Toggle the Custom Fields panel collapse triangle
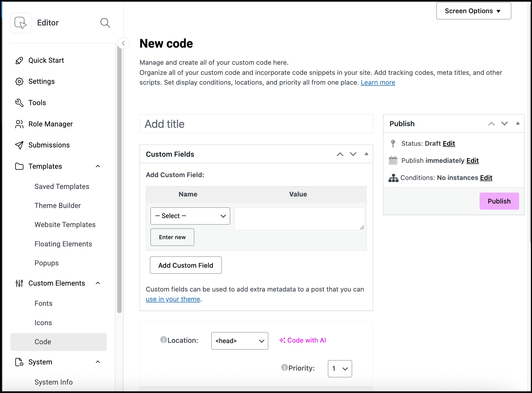 (366, 154)
